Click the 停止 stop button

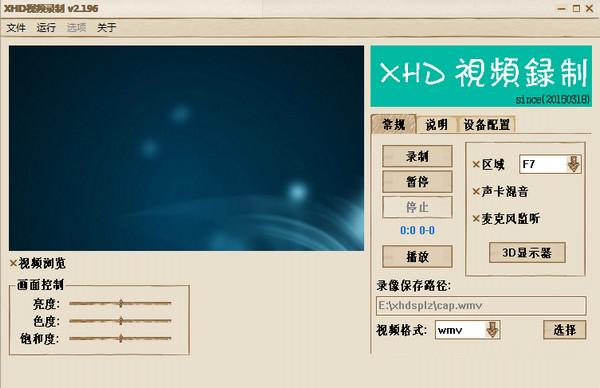coord(417,207)
